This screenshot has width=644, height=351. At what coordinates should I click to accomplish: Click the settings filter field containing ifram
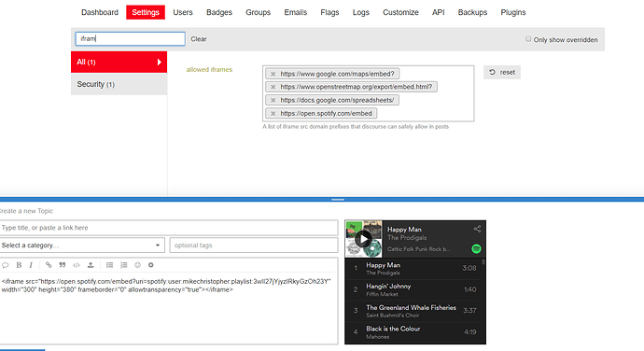pyautogui.click(x=130, y=38)
